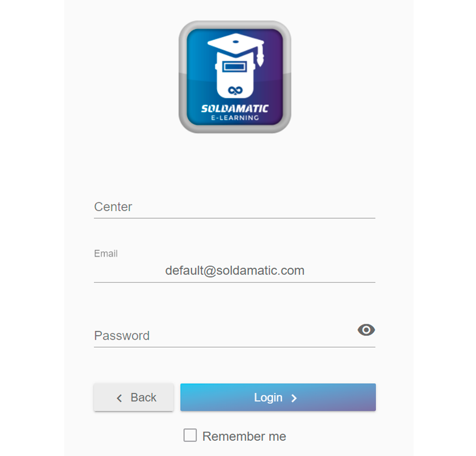Focus the Center input field

(x=235, y=207)
